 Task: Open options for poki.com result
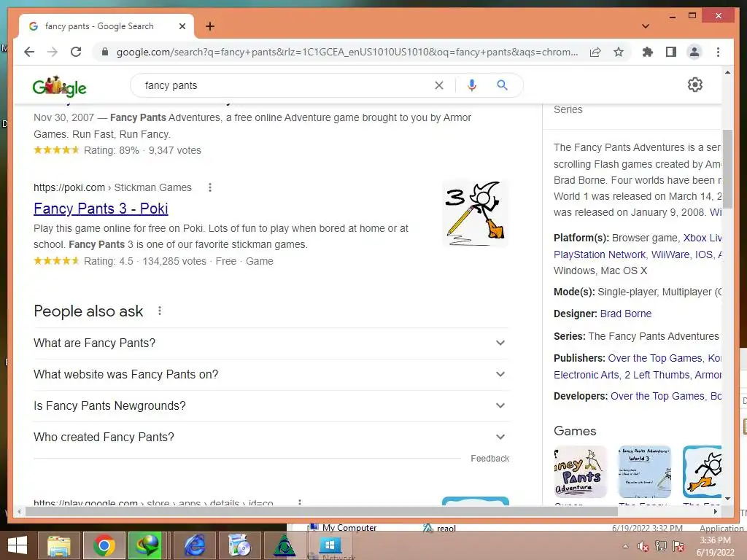(x=209, y=187)
